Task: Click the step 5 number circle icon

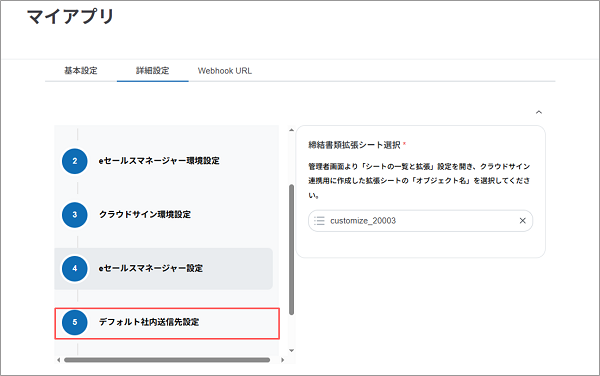Action: tap(75, 322)
